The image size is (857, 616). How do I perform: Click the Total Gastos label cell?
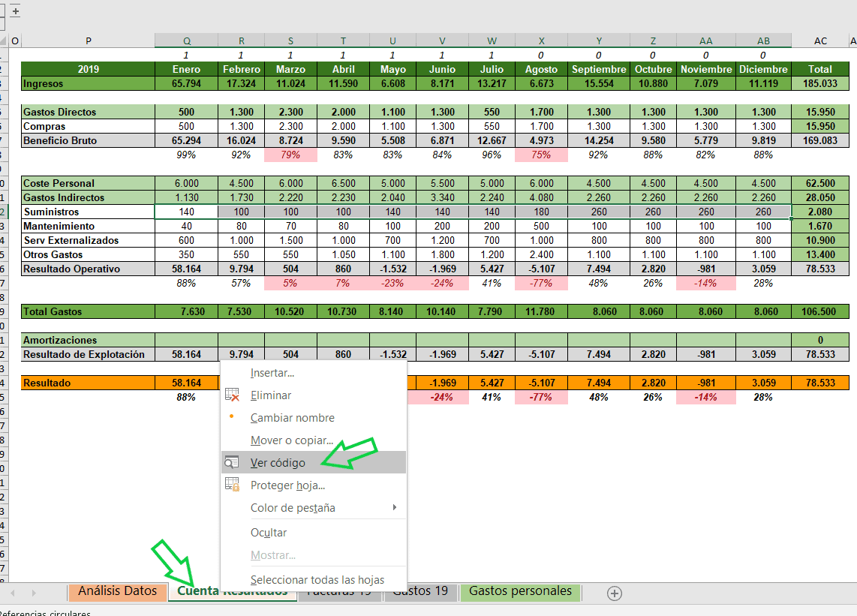pyautogui.click(x=88, y=311)
